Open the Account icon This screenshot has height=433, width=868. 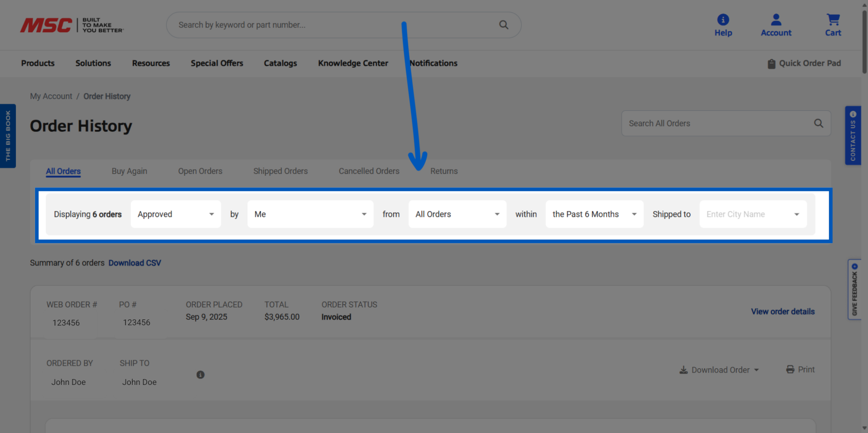(776, 20)
